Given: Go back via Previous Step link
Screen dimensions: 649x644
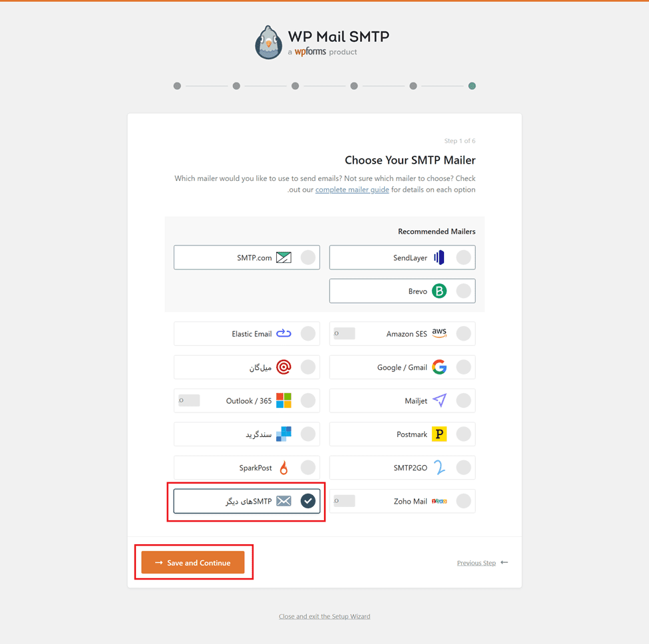Looking at the screenshot, I should 476,563.
